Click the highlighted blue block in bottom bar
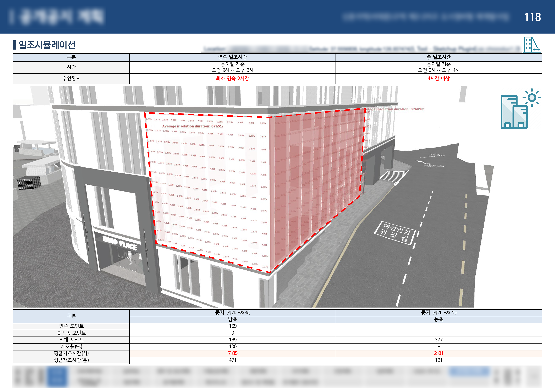555x392 pixels. tap(57, 377)
